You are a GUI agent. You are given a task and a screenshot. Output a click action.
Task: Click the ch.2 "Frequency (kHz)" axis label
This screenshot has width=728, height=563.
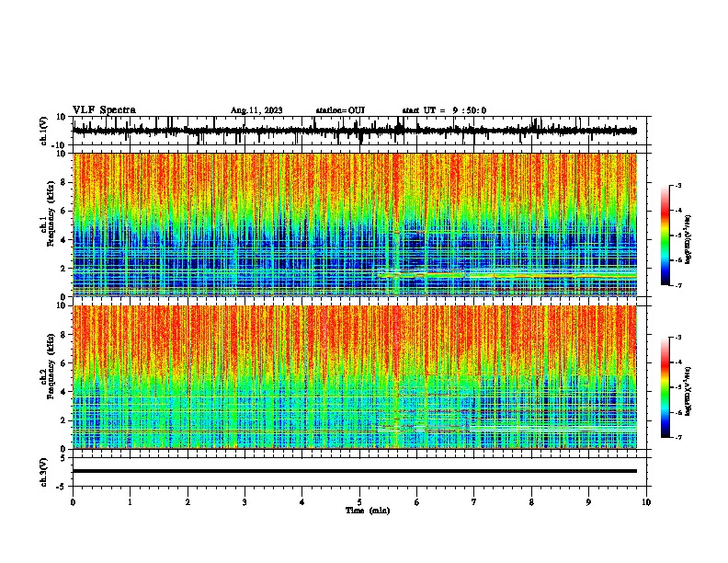point(51,366)
